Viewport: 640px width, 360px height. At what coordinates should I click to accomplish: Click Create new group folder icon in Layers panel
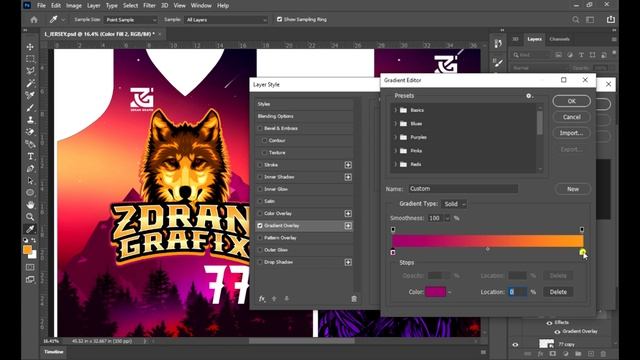pyautogui.click(x=578, y=353)
